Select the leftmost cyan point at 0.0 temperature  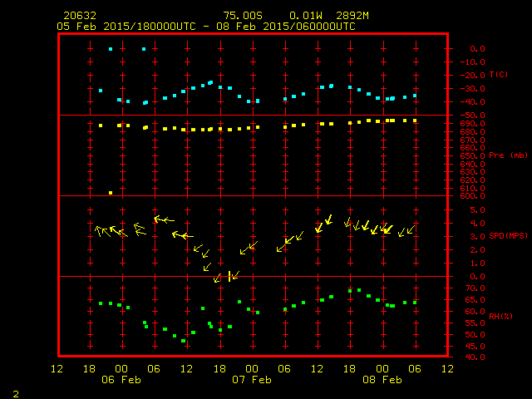111,49
